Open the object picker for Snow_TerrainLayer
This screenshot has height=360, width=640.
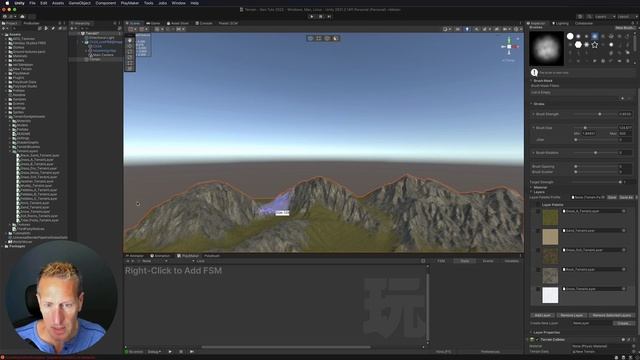point(624,289)
